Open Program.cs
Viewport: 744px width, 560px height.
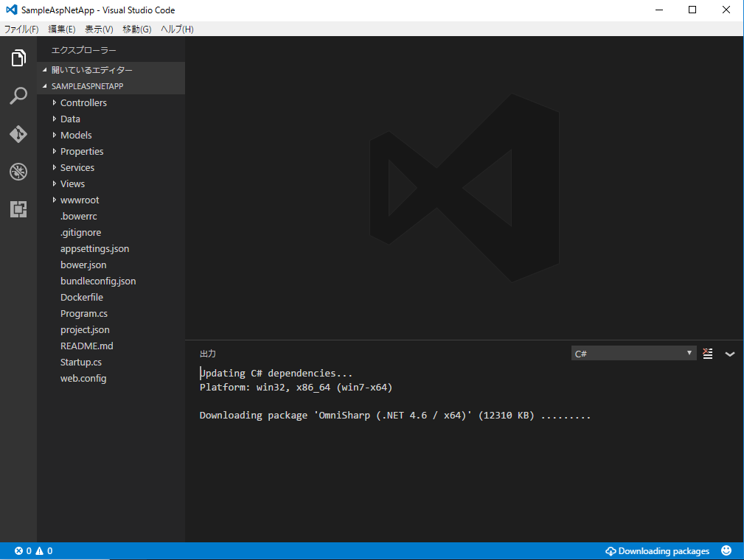(x=84, y=313)
